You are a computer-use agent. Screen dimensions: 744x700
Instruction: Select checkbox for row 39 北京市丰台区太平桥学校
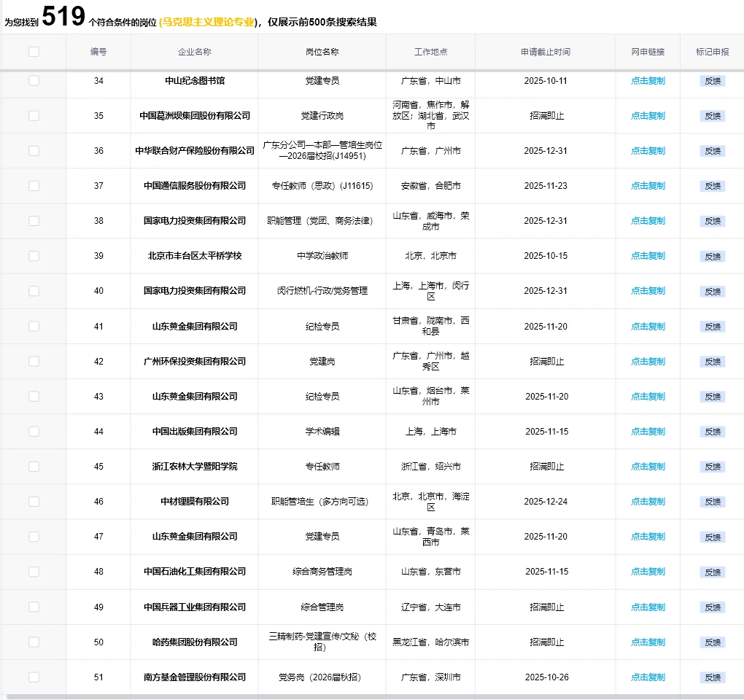(34, 256)
